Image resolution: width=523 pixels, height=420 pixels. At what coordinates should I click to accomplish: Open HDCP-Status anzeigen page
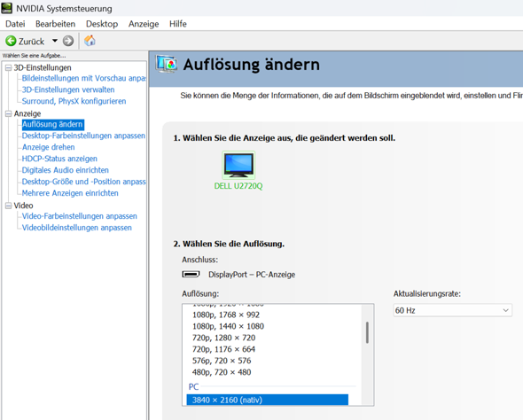tap(59, 159)
